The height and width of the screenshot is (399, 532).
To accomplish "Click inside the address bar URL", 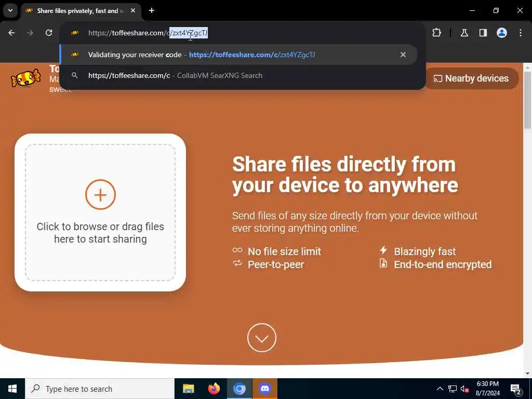I will point(148,33).
